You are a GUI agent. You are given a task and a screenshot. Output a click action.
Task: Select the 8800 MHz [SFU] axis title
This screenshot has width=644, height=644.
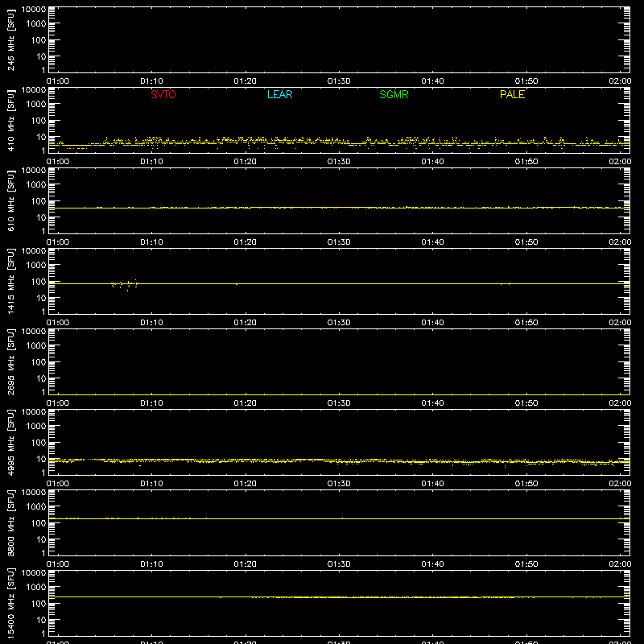[x=10, y=522]
